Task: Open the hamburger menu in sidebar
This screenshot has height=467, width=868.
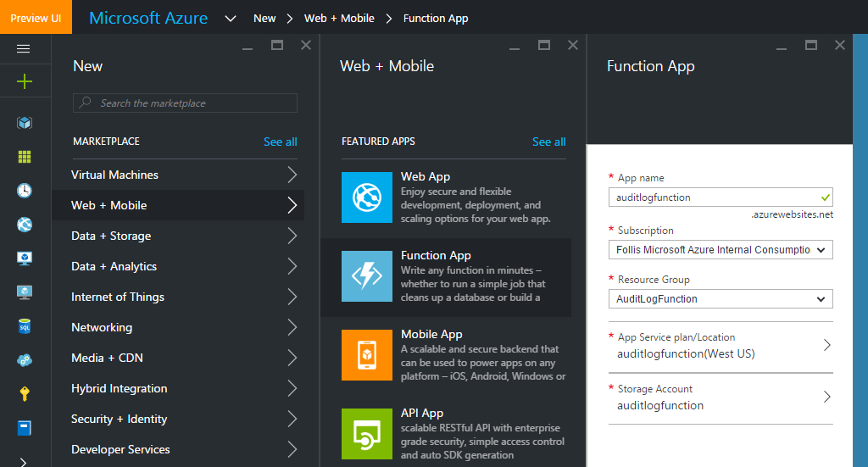Action: (23, 48)
